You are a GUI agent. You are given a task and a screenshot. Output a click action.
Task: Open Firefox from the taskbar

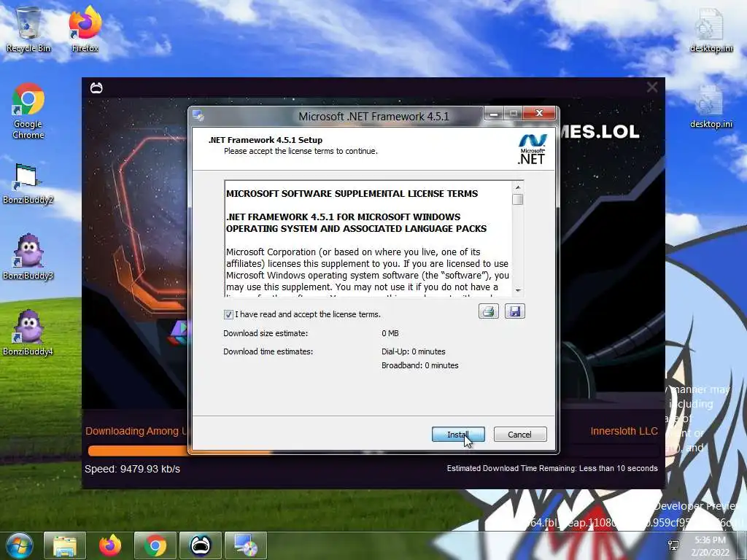pos(110,545)
